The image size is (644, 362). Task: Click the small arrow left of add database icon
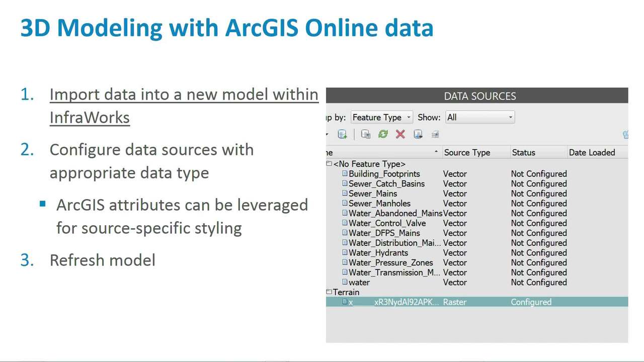(x=328, y=134)
